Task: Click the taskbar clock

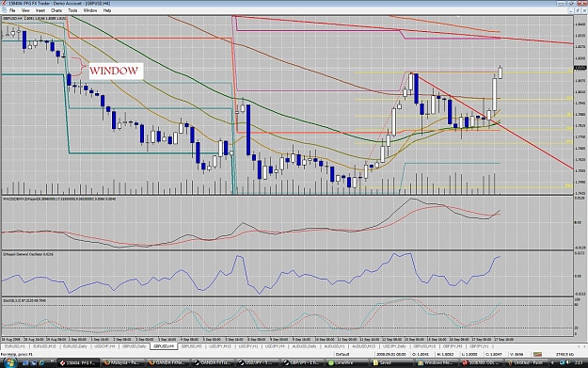Action: [x=579, y=362]
